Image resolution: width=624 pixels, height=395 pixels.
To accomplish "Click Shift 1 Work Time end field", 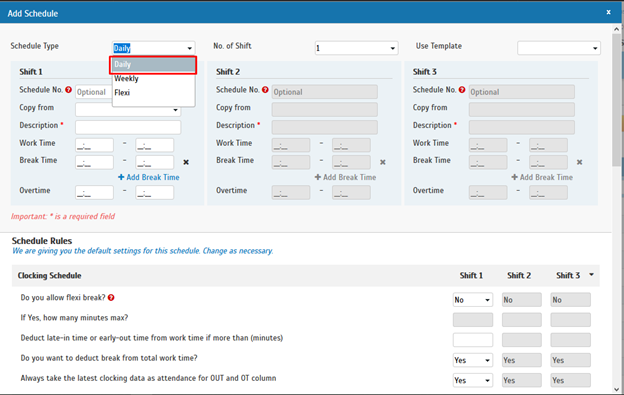I will pos(154,145).
